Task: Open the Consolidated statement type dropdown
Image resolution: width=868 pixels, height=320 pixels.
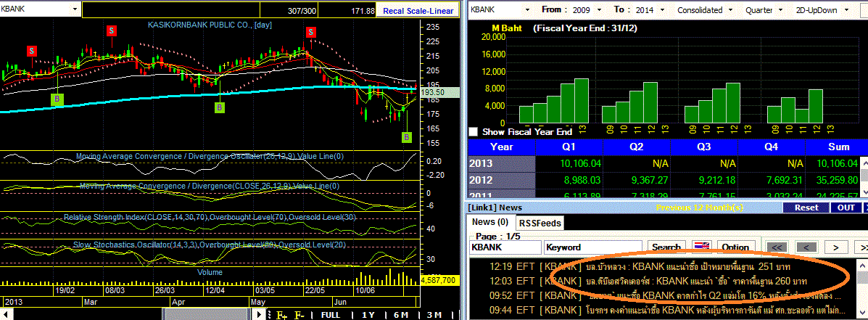Action: (731, 10)
